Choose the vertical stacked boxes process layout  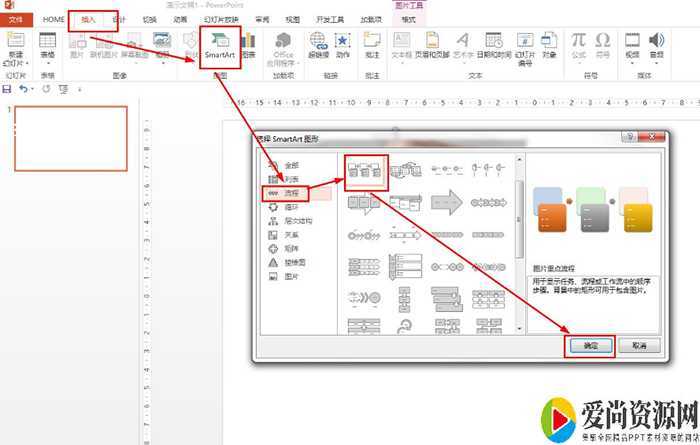404,299
